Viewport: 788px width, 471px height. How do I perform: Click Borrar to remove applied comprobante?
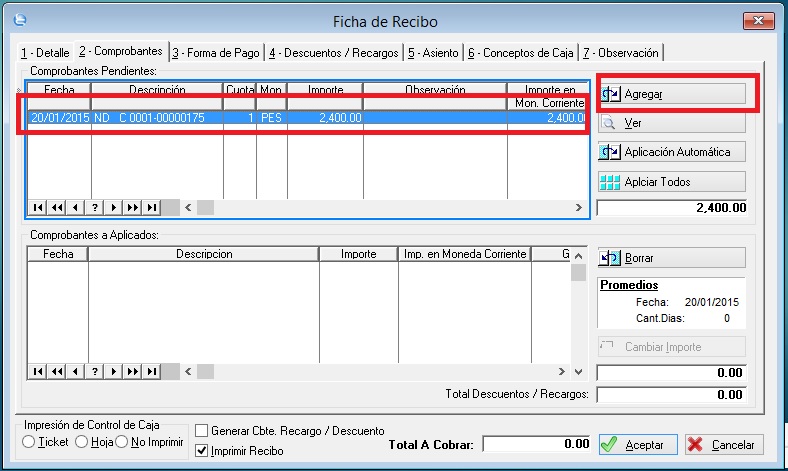tap(671, 258)
